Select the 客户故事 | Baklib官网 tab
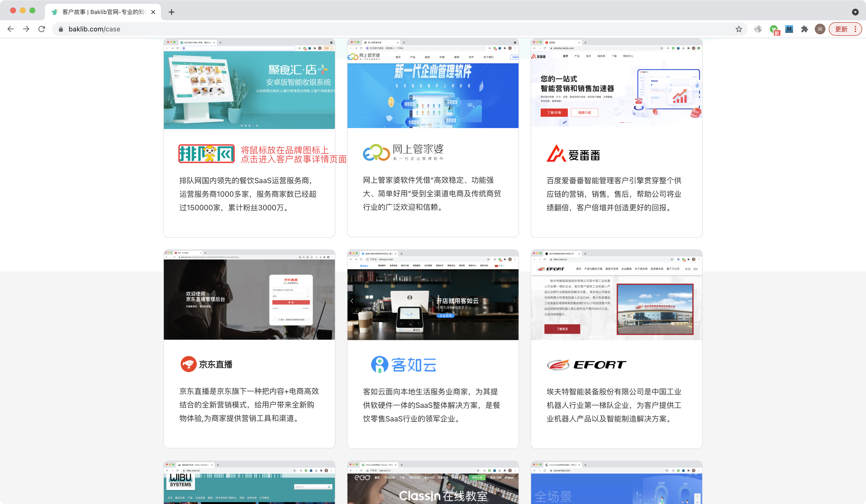The height and width of the screenshot is (504, 866). tap(103, 12)
